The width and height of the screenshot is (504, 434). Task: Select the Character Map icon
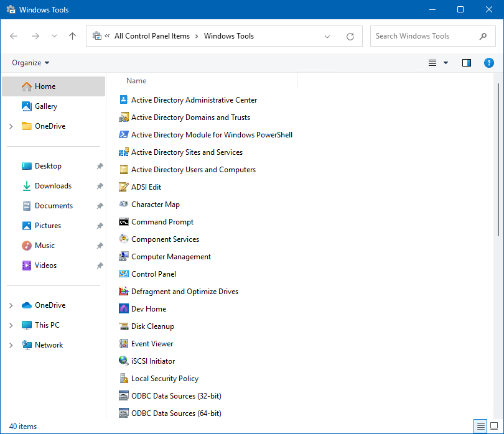(x=124, y=205)
